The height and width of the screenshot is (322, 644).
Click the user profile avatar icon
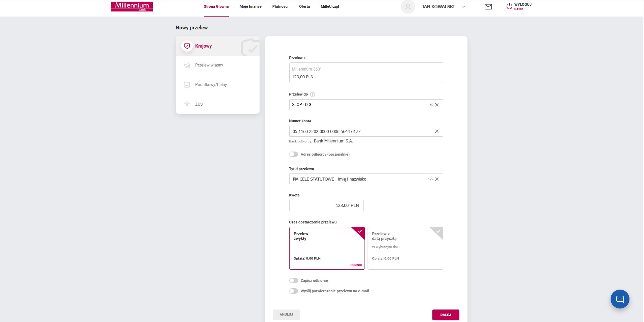pos(408,7)
